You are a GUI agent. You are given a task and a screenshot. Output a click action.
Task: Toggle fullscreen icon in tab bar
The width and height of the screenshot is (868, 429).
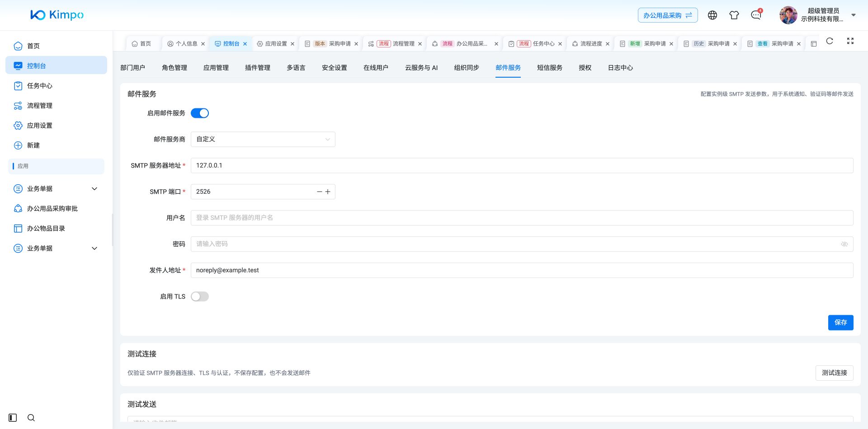pos(850,41)
